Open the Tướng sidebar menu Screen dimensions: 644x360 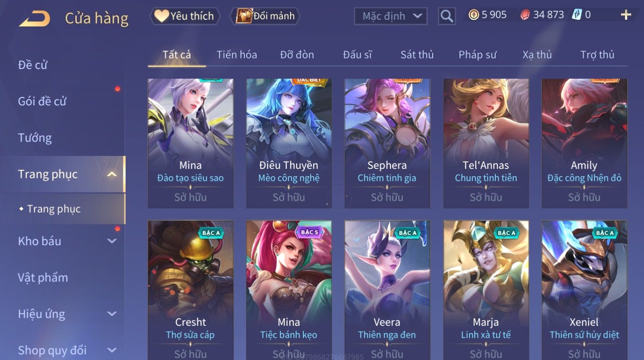point(35,138)
